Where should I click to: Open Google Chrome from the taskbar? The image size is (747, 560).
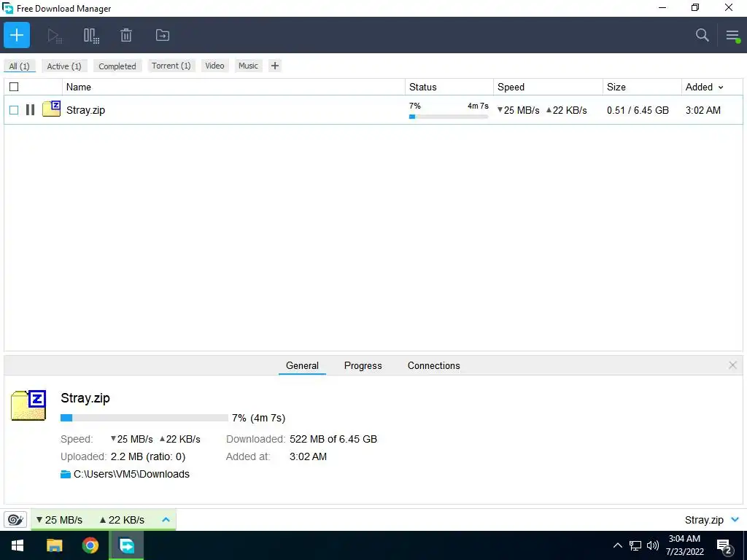90,545
